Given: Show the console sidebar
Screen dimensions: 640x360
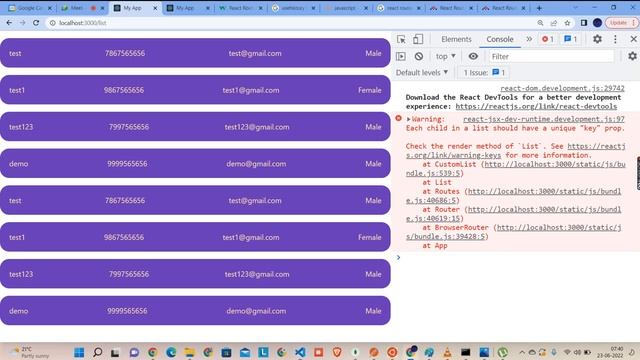Looking at the screenshot, I should [401, 56].
